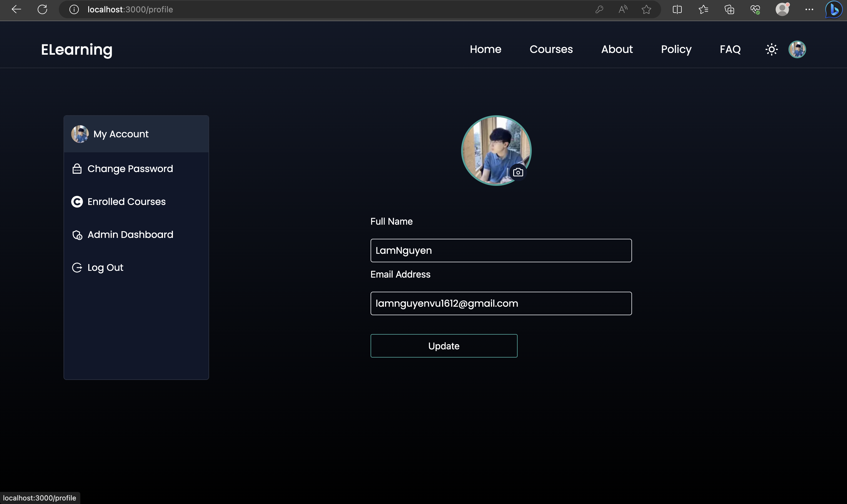Open browser split screen icon
Viewport: 847px width, 504px height.
click(677, 9)
